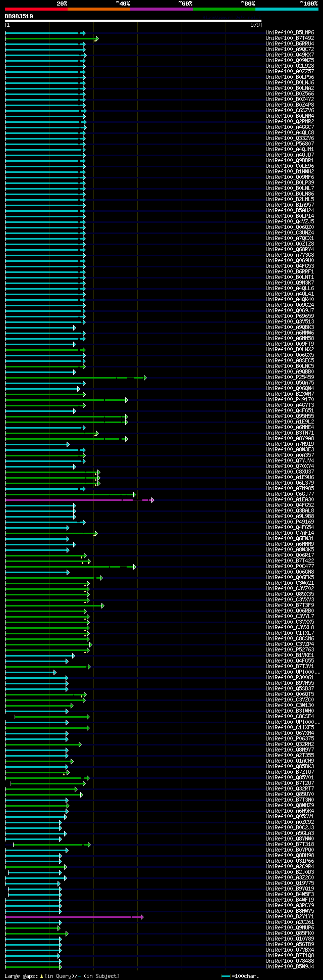Select UniRef100_C8CSE4 label
The height and width of the screenshot is (980, 323).
[290, 717]
